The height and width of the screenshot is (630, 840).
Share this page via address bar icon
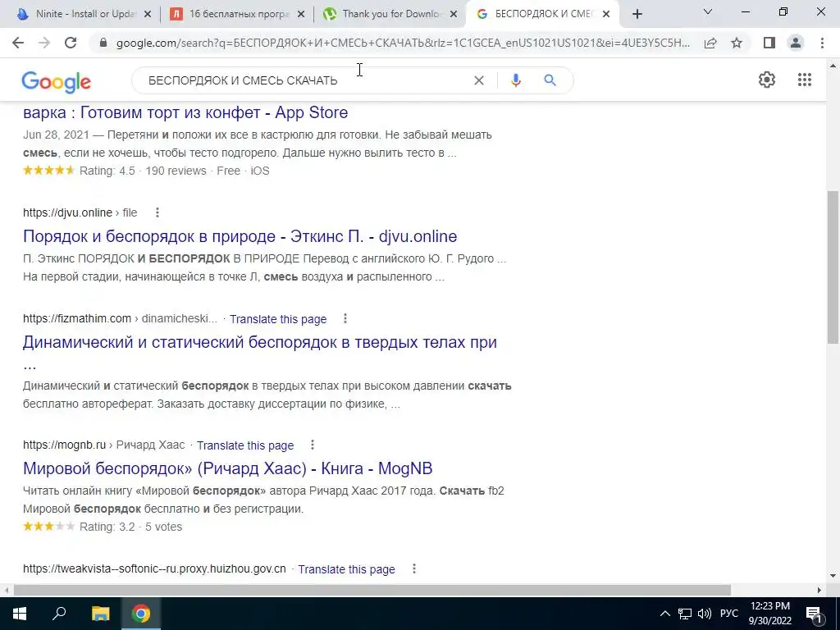[x=710, y=43]
